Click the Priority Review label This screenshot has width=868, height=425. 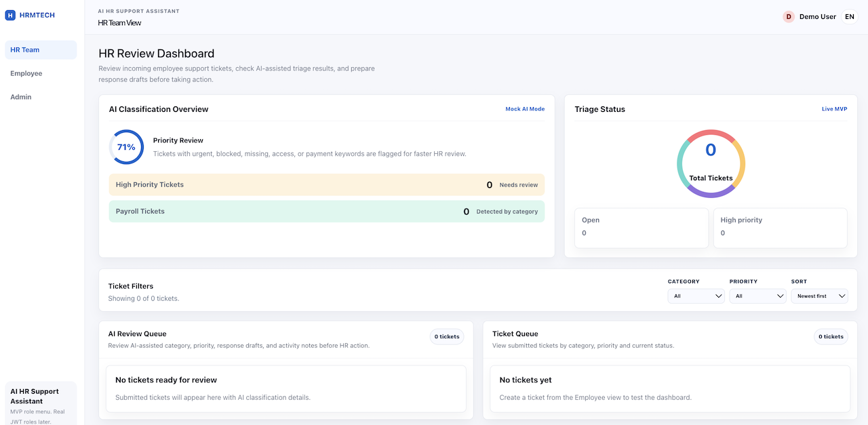coord(178,140)
